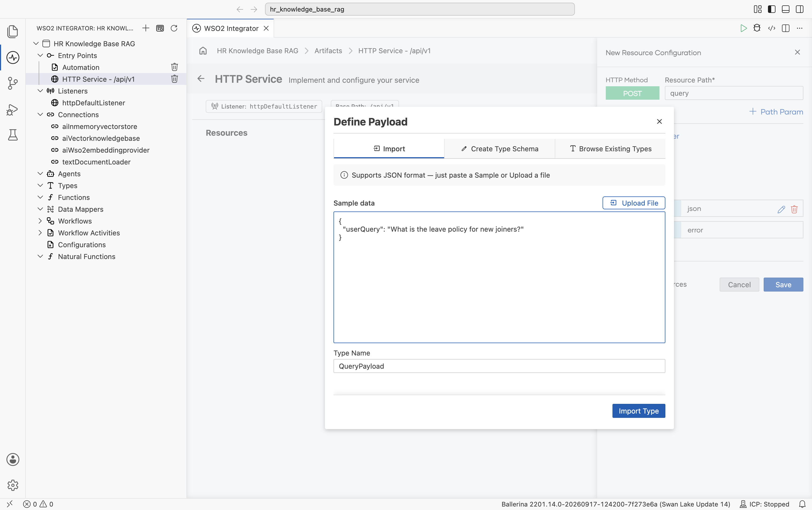The image size is (812, 510).
Task: Refresh the project tree with the refresh icon
Action: [x=174, y=28]
